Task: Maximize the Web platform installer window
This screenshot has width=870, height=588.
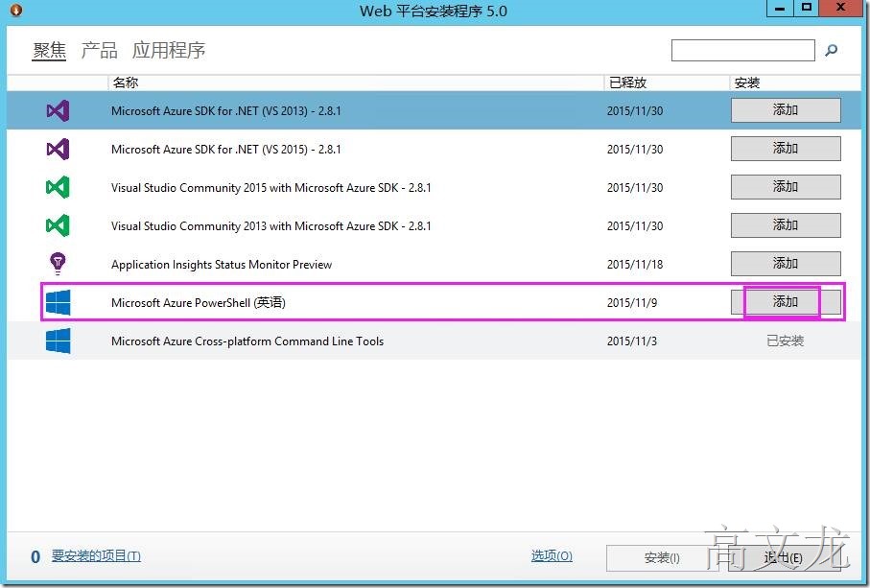Action: click(x=807, y=9)
